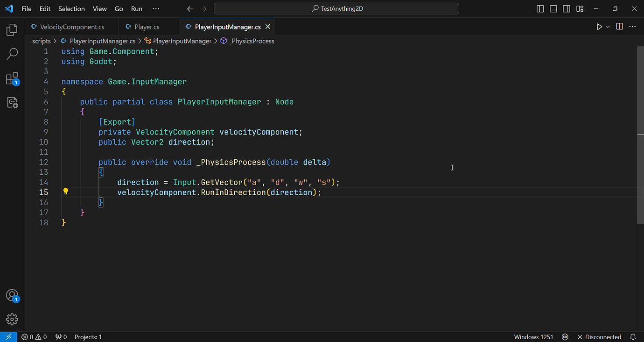This screenshot has height=342, width=644.
Task: Open the Explorer view in activity bar
Action: 12,30
